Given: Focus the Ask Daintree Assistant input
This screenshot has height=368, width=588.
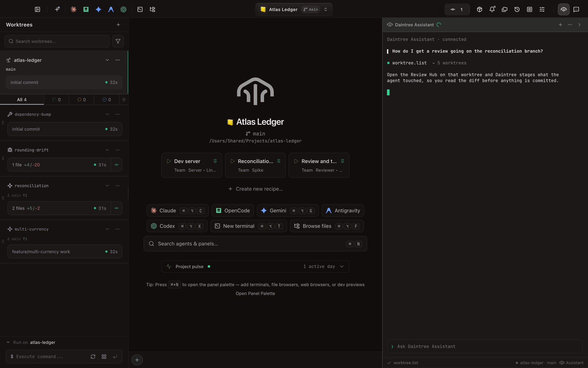Looking at the screenshot, I should pos(485,346).
